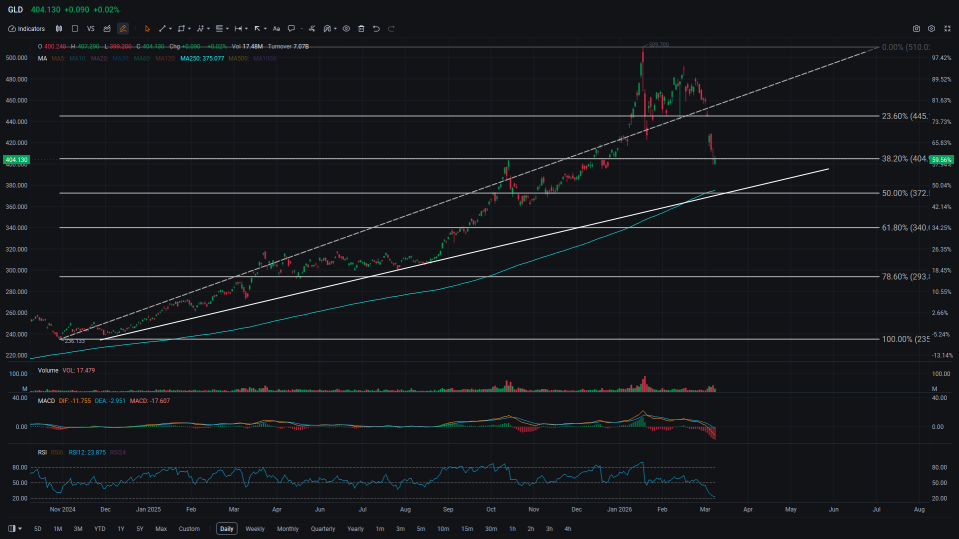Open the chart layout selector dropdown
Viewport: 959px width, 539px height.
(x=15, y=529)
